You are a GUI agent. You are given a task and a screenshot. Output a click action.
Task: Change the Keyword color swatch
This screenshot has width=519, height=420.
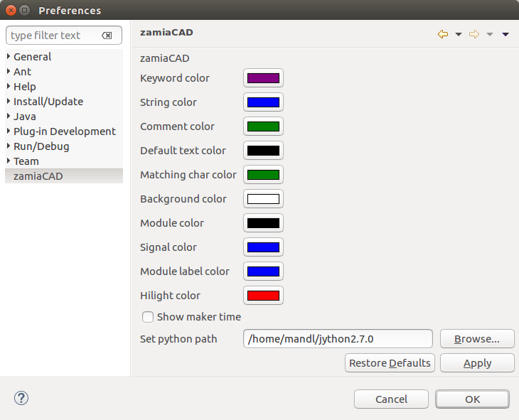(264, 78)
